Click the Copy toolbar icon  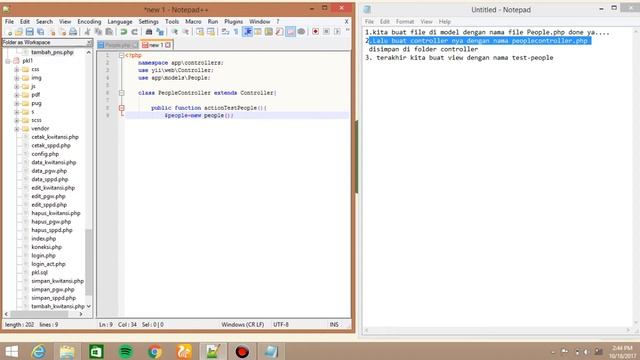98,32
